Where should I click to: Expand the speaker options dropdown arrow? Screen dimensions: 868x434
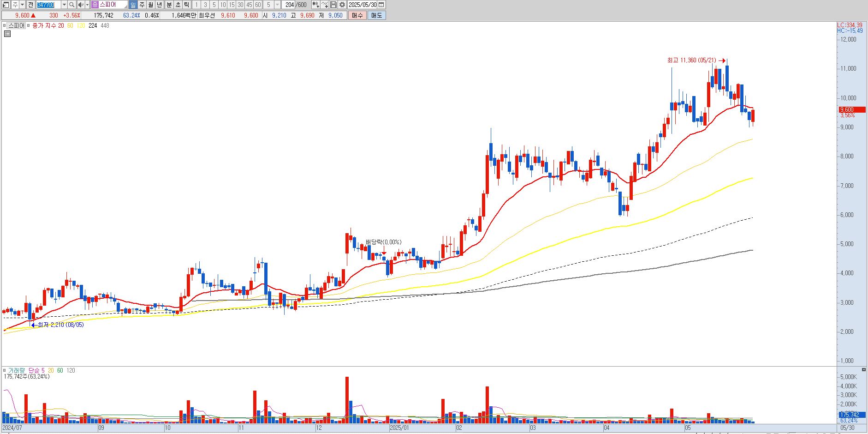[87, 5]
